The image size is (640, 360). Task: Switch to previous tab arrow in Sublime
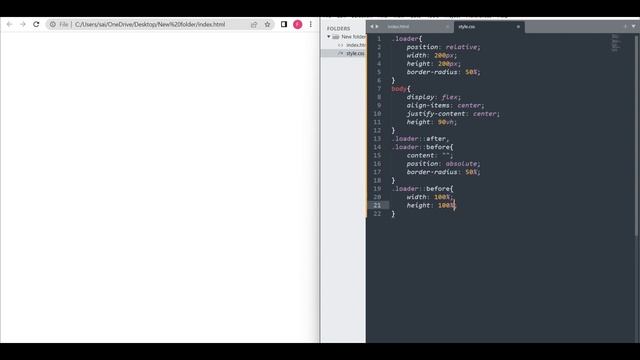coord(372,27)
